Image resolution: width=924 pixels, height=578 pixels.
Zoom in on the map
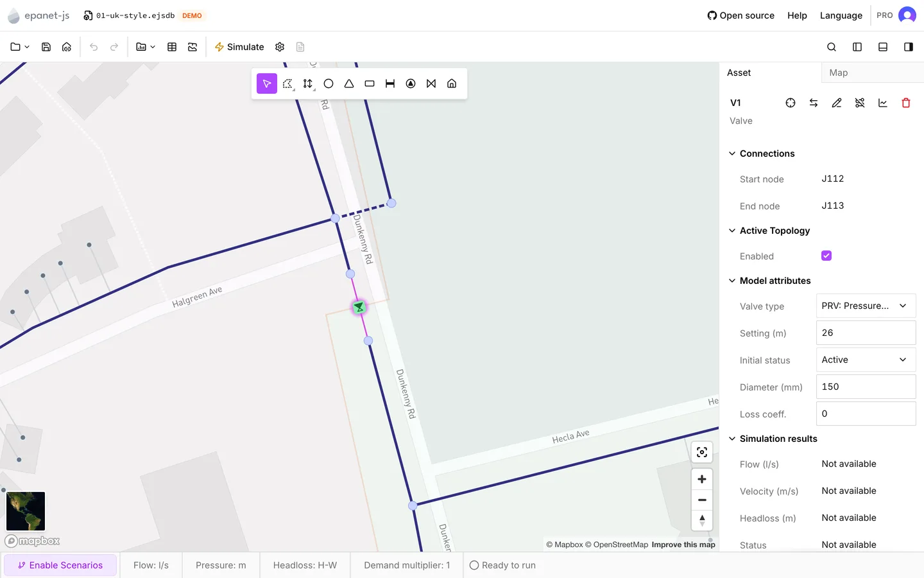click(702, 479)
